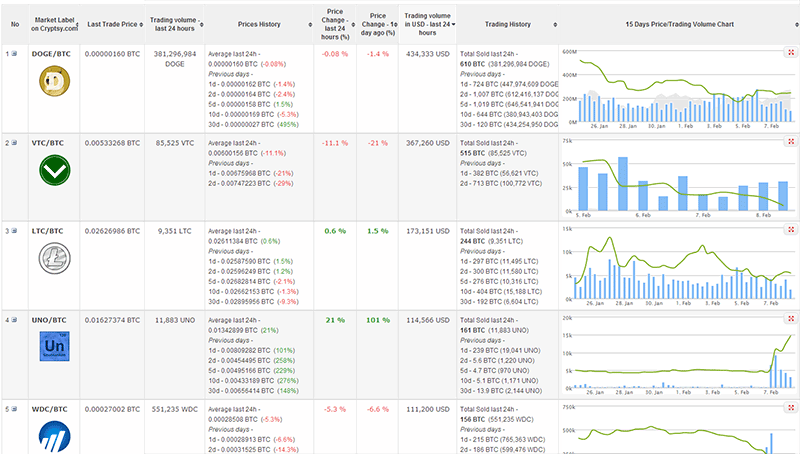Select last price 0.00000160 BTC
This screenshot has height=454, width=800.
112,54
